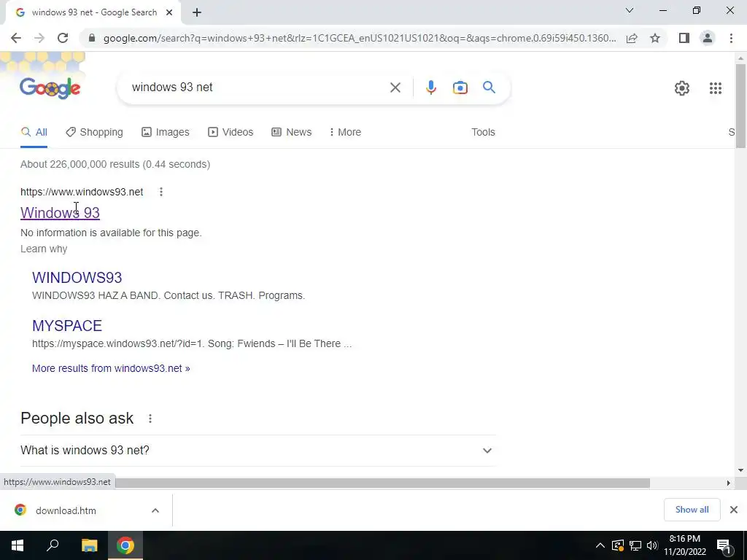Open a new browser tab
747x560 pixels.
[197, 13]
